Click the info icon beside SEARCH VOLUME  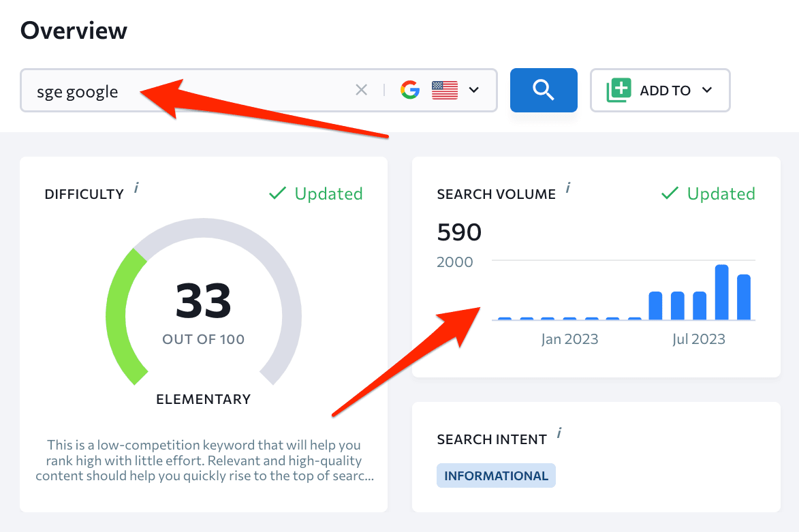click(568, 188)
